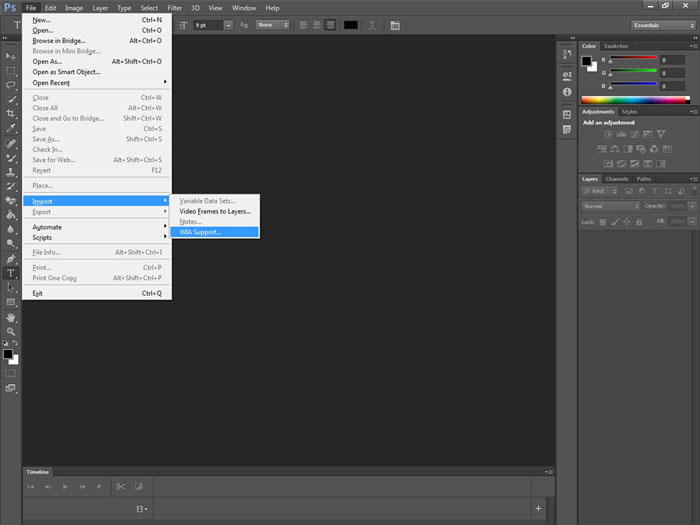
Task: Click the text color swatch
Action: 350,25
